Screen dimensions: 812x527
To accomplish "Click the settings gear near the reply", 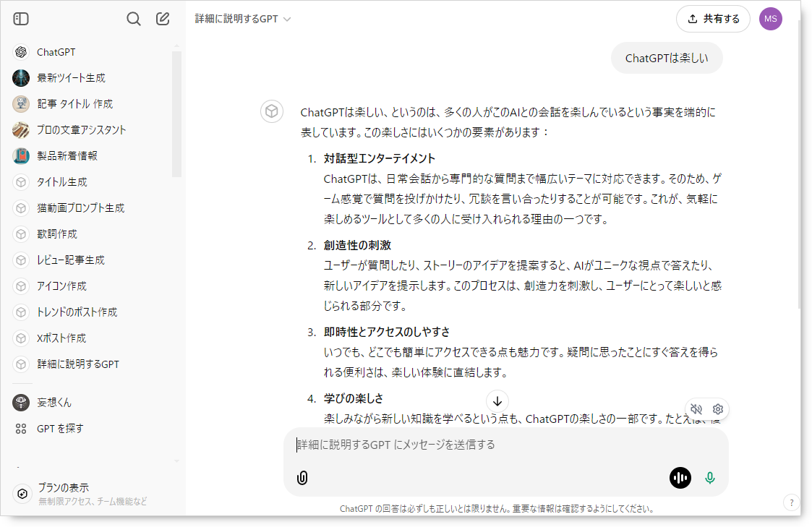I will [x=718, y=410].
